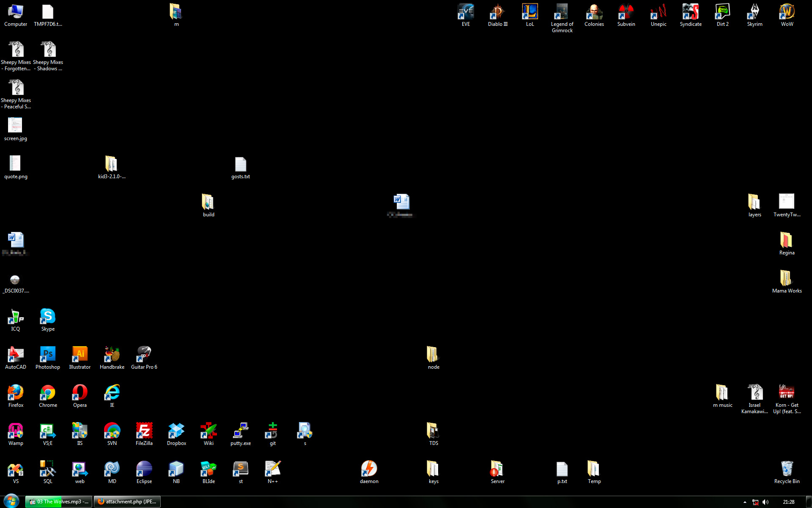The image size is (812, 508).
Task: Click the FileZilla shortcut icon
Action: (x=144, y=431)
